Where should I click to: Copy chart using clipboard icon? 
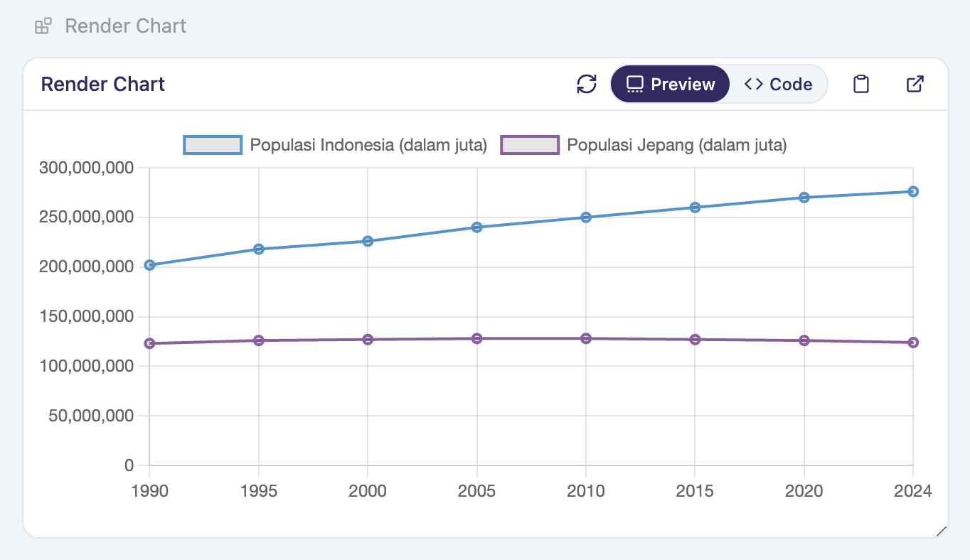tap(861, 84)
